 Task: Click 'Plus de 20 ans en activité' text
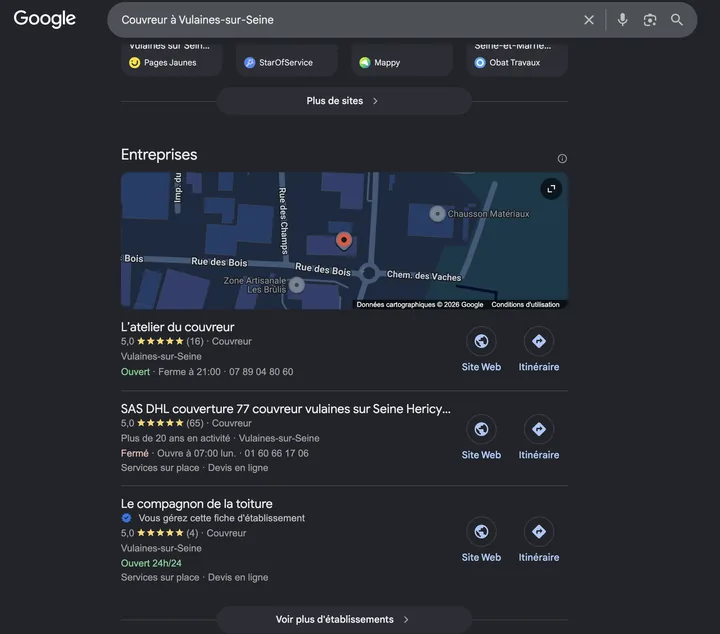pyautogui.click(x=175, y=438)
